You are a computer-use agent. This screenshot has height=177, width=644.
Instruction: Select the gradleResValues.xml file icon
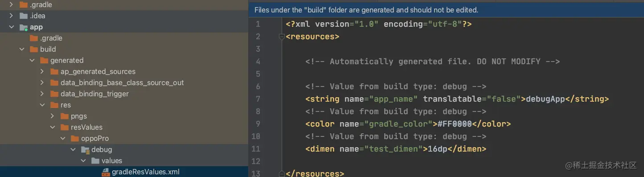106,172
